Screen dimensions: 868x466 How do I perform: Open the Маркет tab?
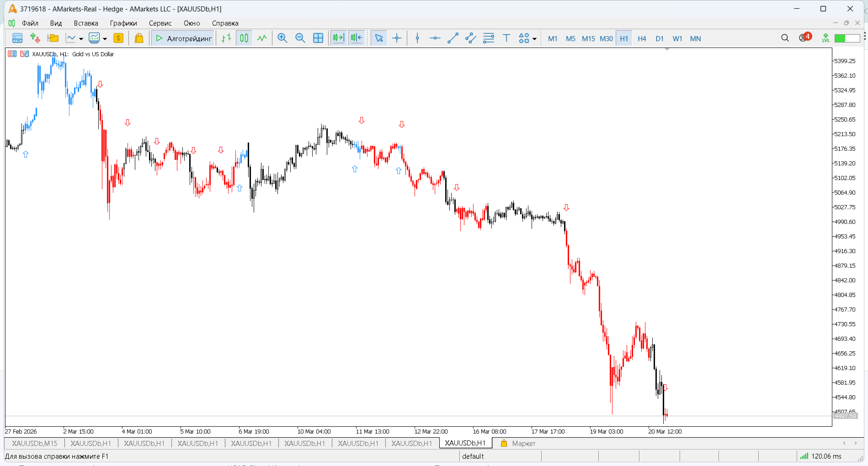pos(518,443)
